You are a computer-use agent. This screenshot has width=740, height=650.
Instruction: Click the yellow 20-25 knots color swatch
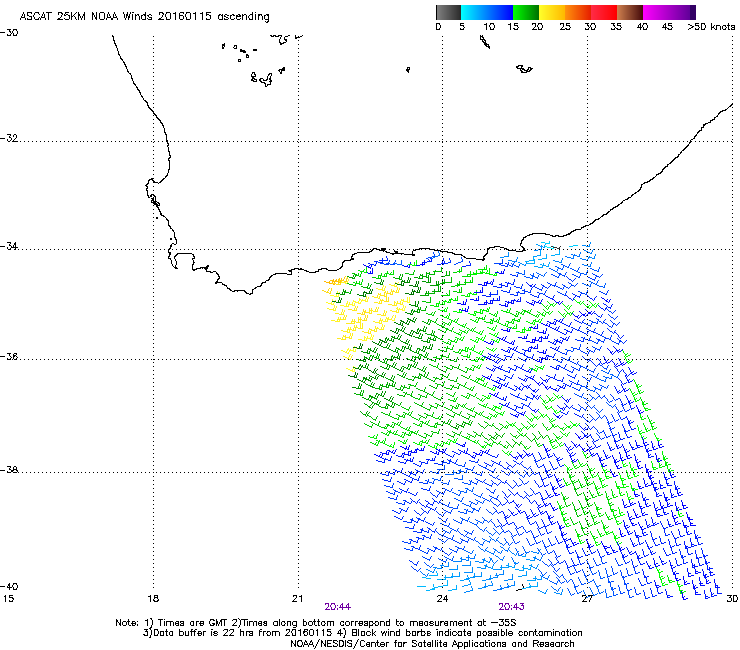click(x=552, y=12)
